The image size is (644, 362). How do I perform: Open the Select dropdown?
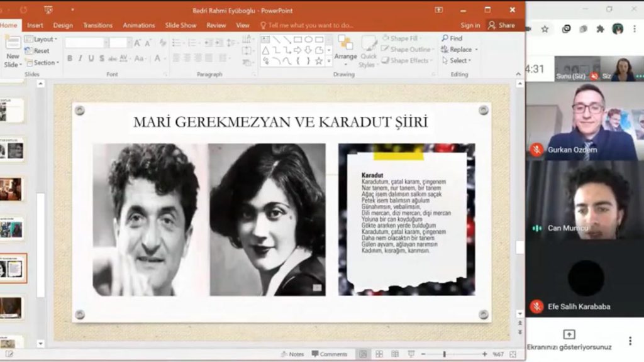coord(457,60)
